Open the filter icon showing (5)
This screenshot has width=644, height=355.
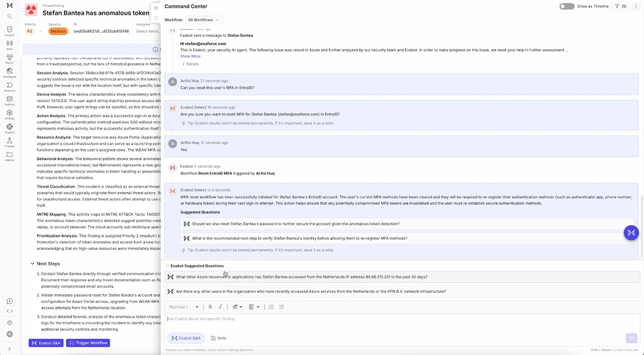click(x=620, y=6)
